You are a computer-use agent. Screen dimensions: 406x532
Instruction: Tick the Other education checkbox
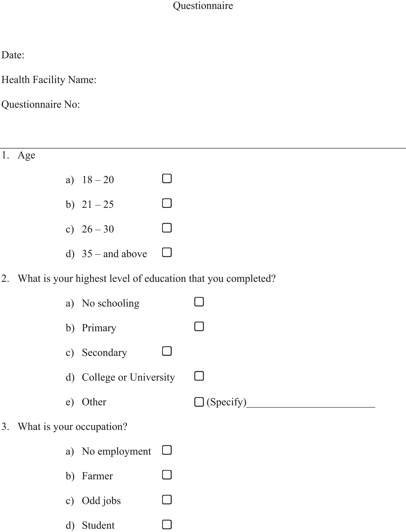[199, 402]
